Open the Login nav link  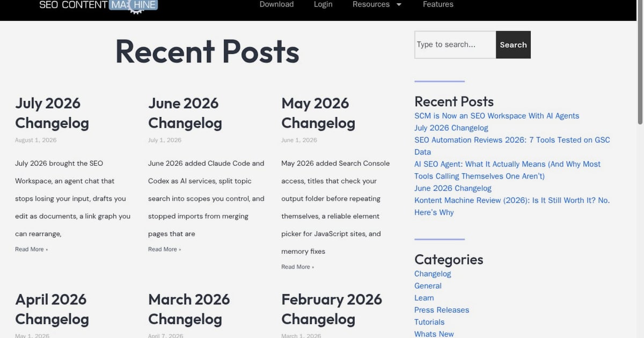coord(323,4)
